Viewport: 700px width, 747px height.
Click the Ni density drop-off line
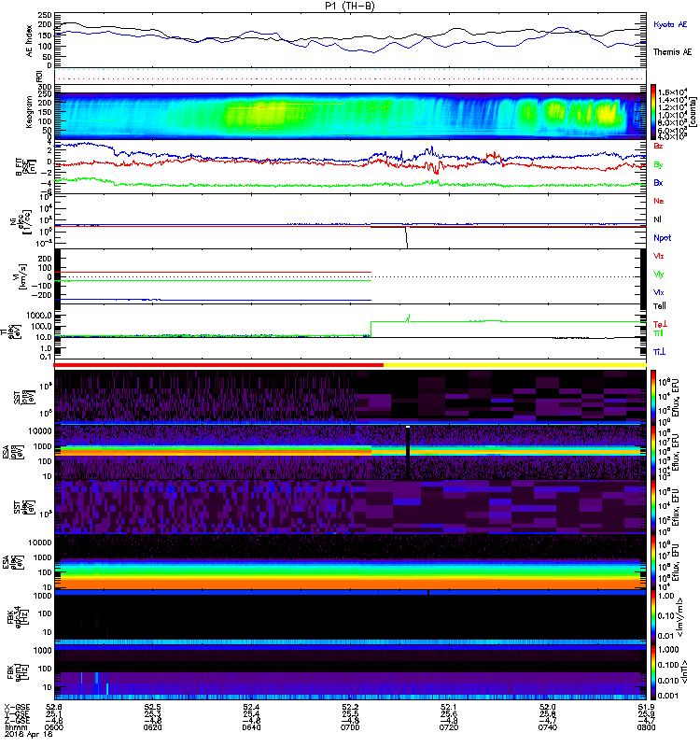coord(406,237)
